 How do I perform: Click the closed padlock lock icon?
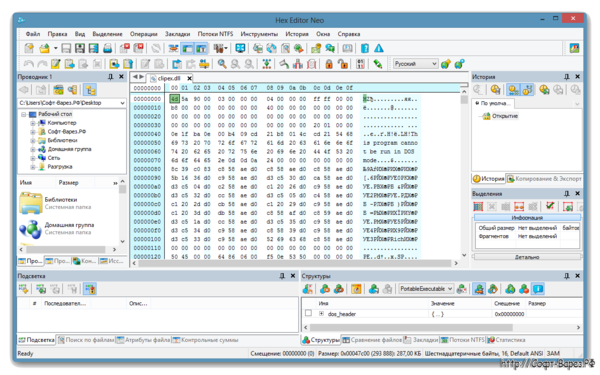pyautogui.click(x=329, y=64)
